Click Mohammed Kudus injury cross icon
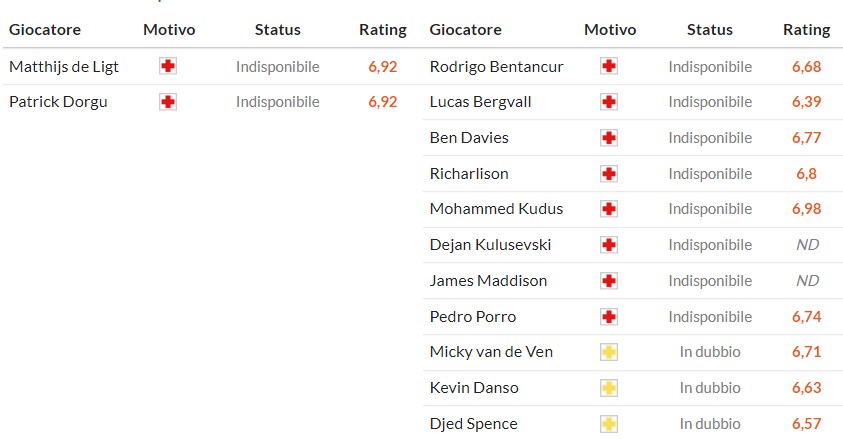 click(609, 209)
